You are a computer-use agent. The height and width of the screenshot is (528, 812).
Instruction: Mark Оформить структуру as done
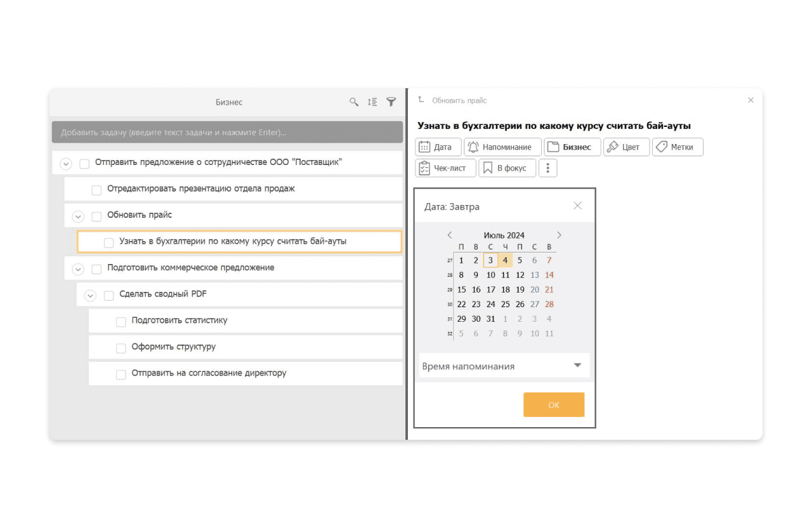(x=121, y=348)
